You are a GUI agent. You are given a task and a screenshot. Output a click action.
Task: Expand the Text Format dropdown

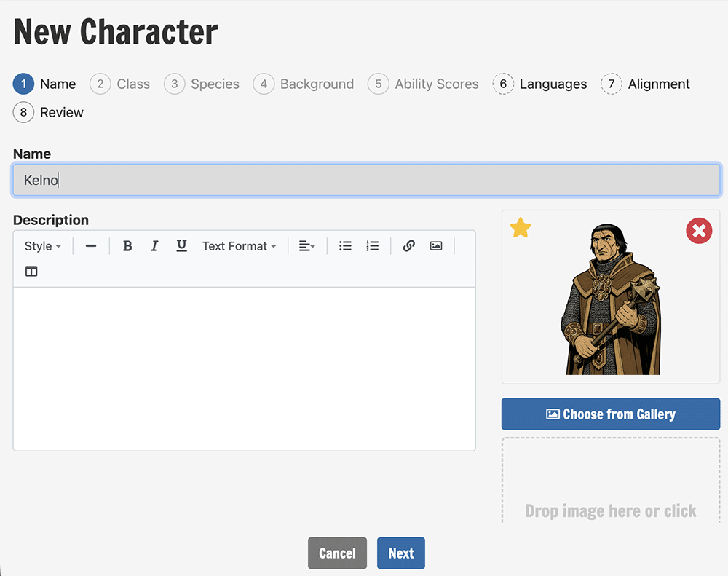(x=239, y=245)
